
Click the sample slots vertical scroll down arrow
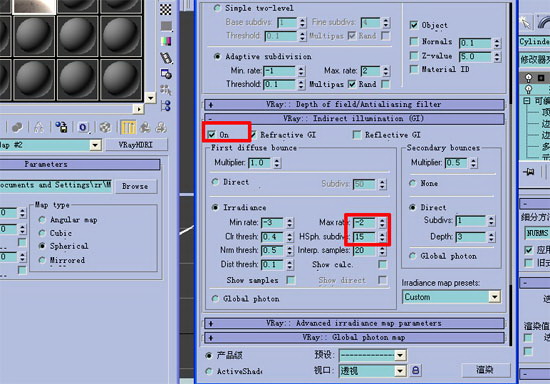coord(150,97)
